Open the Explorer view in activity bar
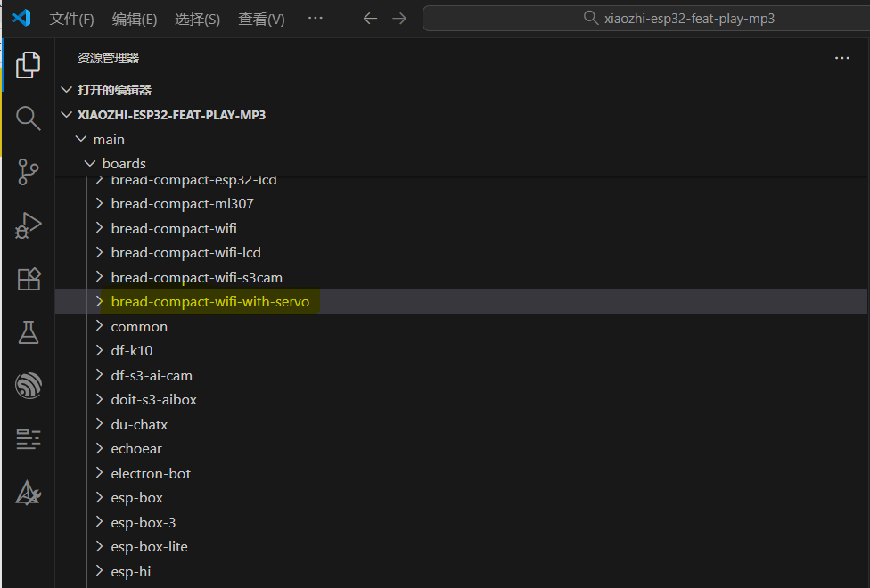Image resolution: width=870 pixels, height=588 pixels. tap(29, 64)
